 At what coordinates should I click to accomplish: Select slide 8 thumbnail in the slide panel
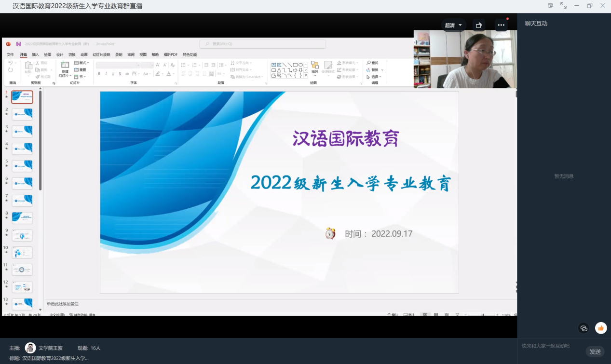click(22, 217)
